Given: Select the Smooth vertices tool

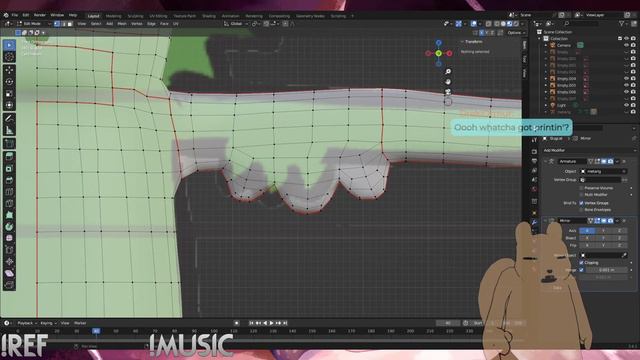Looking at the screenshot, I should click(x=9, y=238).
